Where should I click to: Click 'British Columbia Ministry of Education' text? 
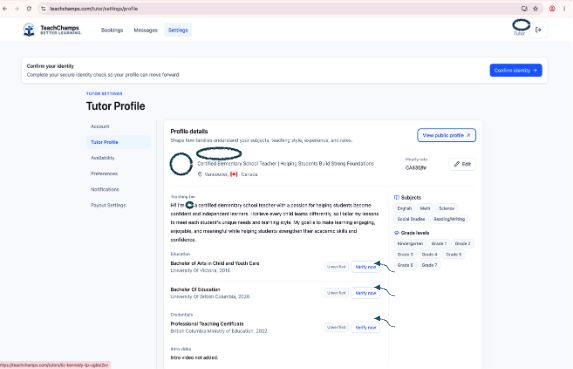(212, 331)
